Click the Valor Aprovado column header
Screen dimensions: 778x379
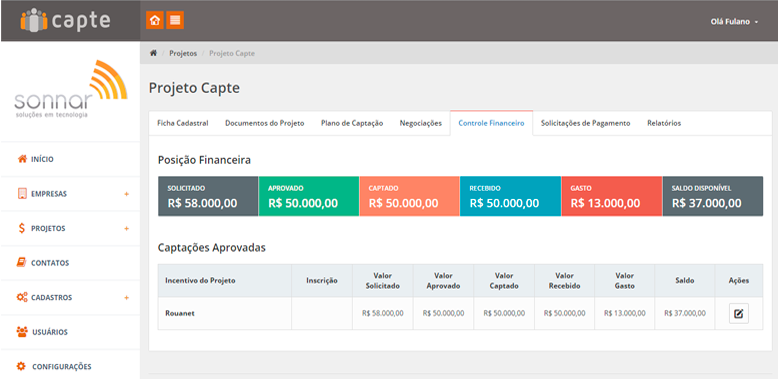[443, 281]
